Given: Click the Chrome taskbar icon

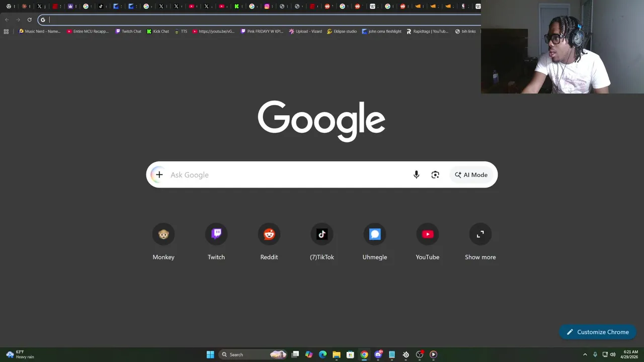Looking at the screenshot, I should [364, 354].
